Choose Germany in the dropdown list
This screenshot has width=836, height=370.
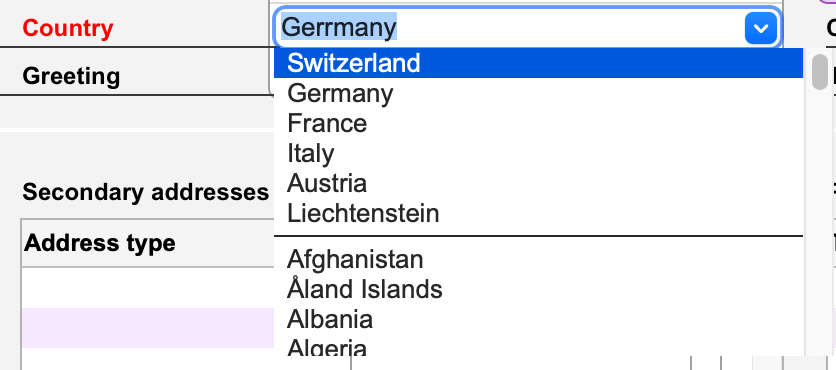pos(538,93)
